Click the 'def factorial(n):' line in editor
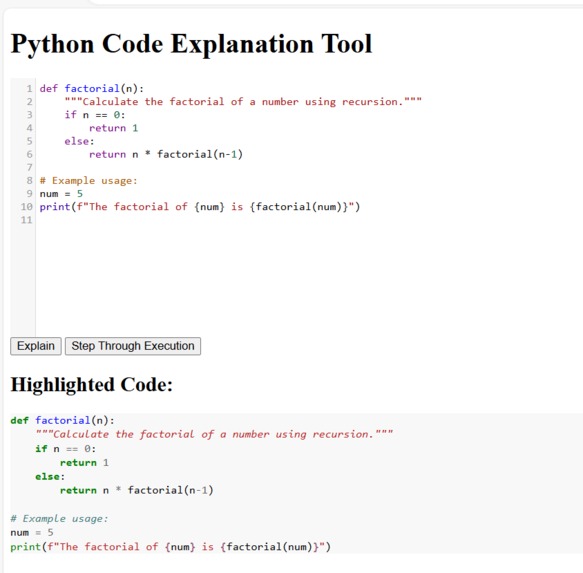Image resolution: width=583 pixels, height=573 pixels. click(x=91, y=88)
